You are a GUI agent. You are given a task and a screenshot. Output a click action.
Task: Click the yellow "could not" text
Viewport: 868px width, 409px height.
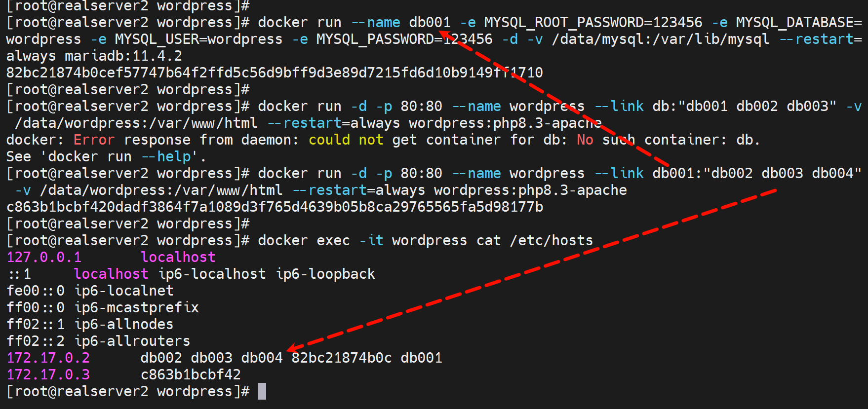346,140
